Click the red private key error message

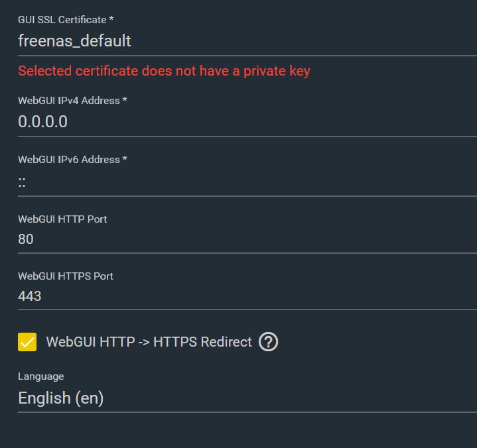coord(164,71)
